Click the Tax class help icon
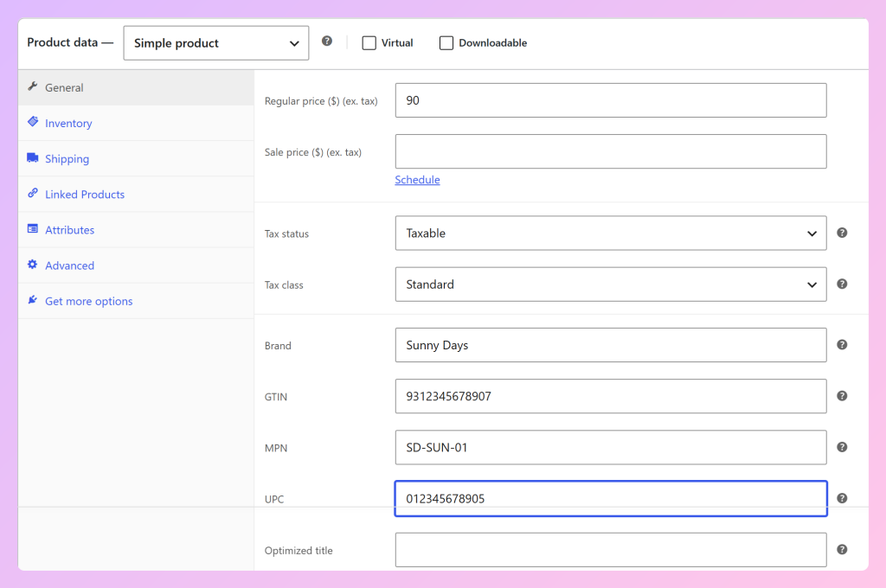Screen dimensions: 886x588 click(x=842, y=284)
